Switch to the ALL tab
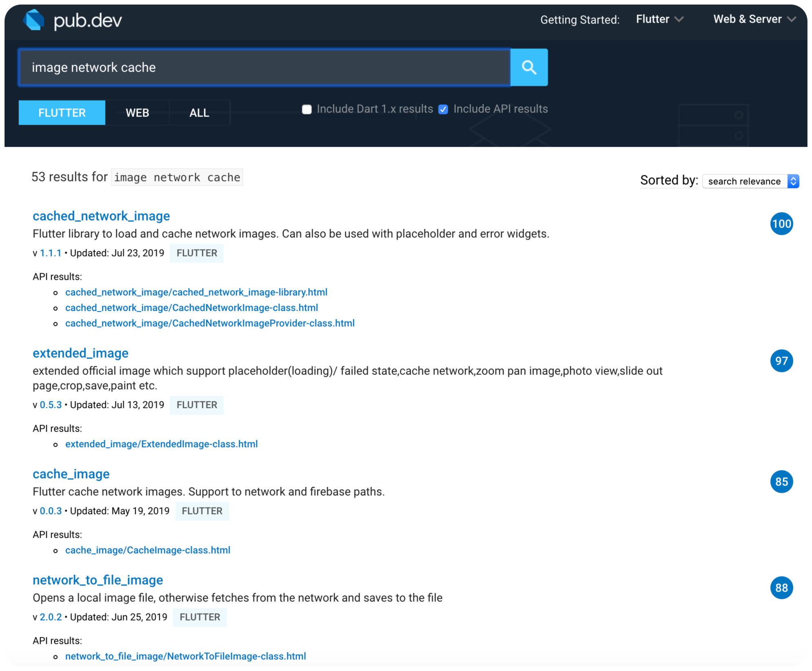 (199, 113)
